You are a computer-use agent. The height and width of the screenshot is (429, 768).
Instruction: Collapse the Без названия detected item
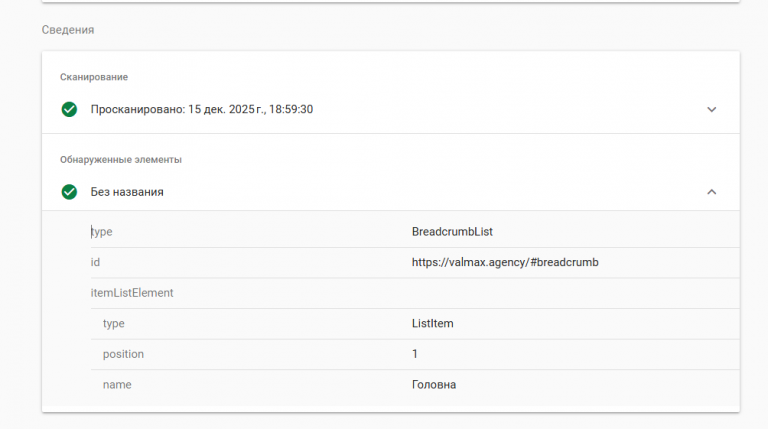coord(711,191)
